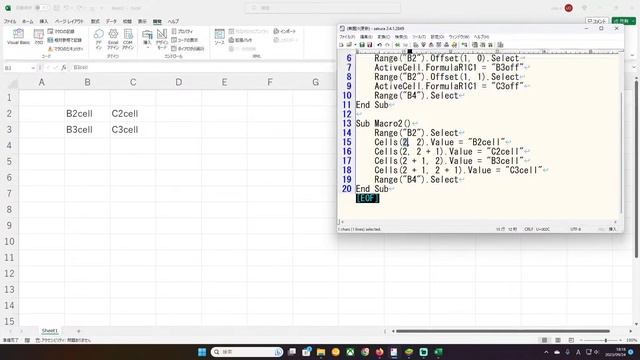This screenshot has height=360, width=640.
Task: Click ダイアログの実行 run dialog button
Action: point(188,49)
